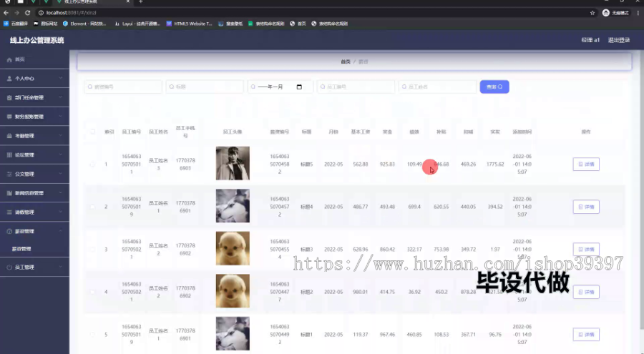
Task: Open the HTML5 Website bookmark
Action: [189, 24]
